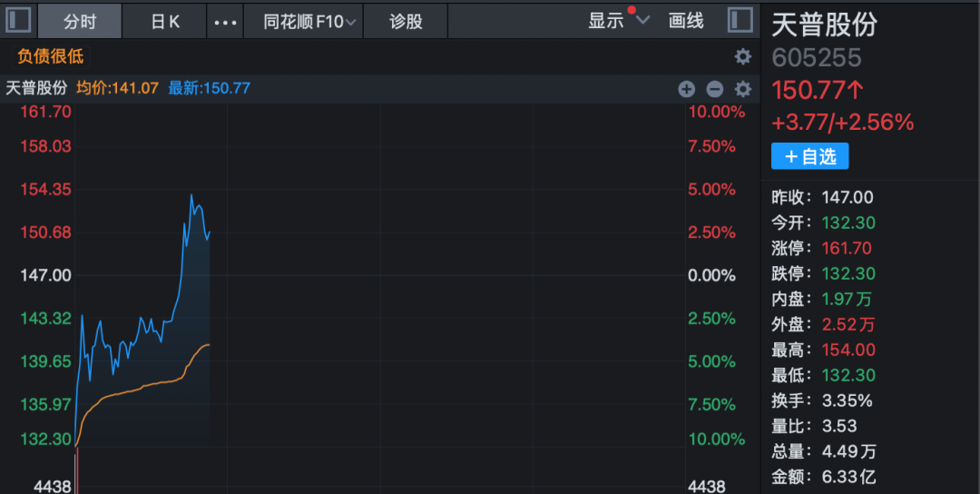Open chart settings gear in 天普股份 row
This screenshot has width=980, height=494.
coord(742,89)
